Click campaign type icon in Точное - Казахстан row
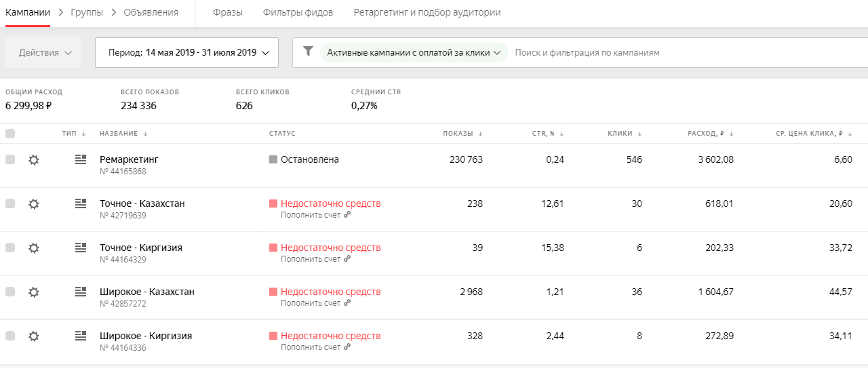The image size is (868, 369). click(x=81, y=203)
